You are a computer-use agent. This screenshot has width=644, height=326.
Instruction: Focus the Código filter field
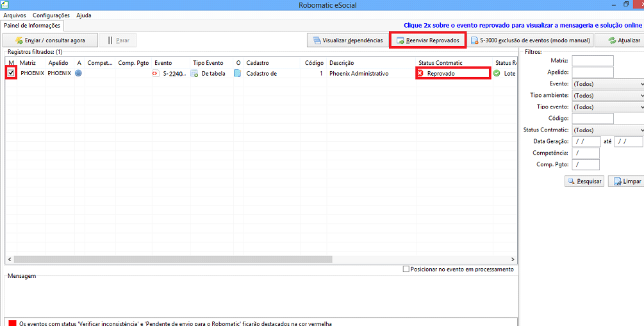593,118
